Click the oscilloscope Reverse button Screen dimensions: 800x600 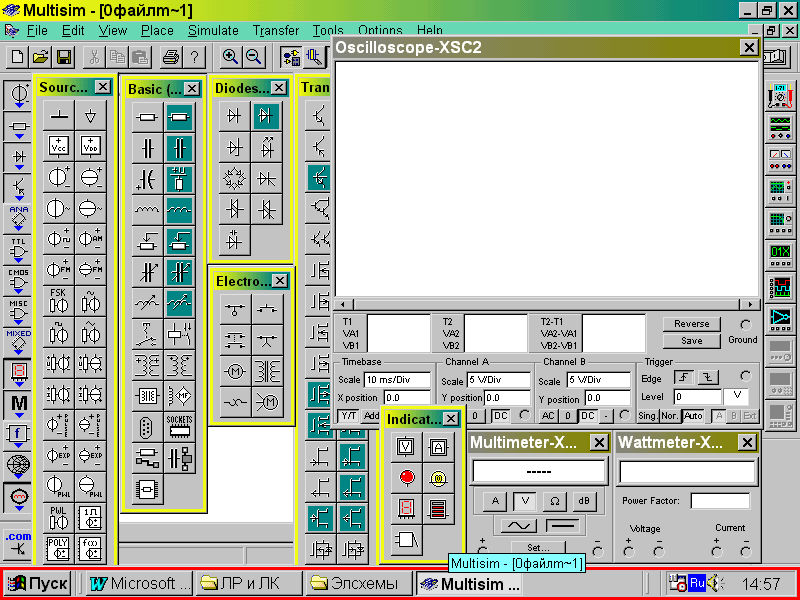click(x=691, y=324)
